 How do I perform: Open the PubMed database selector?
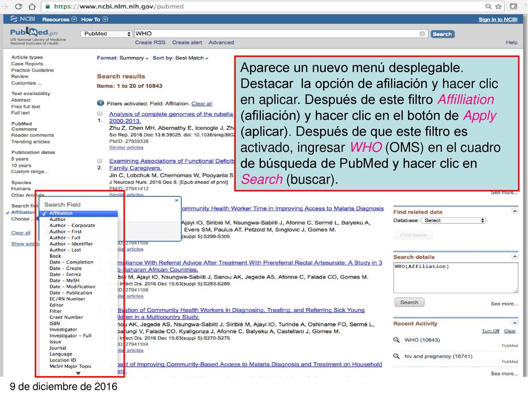(106, 34)
